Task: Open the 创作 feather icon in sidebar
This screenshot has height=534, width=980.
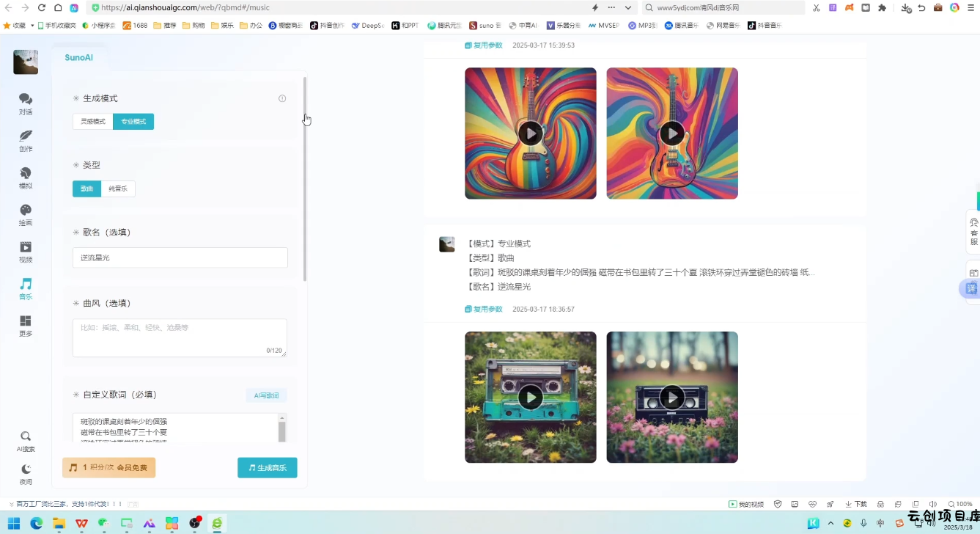Action: [26, 140]
